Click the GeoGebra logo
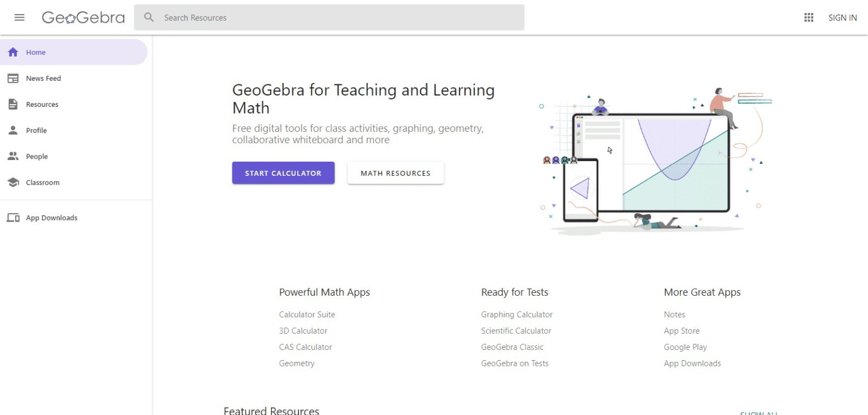Viewport: 868px width, 415px height. click(x=83, y=17)
